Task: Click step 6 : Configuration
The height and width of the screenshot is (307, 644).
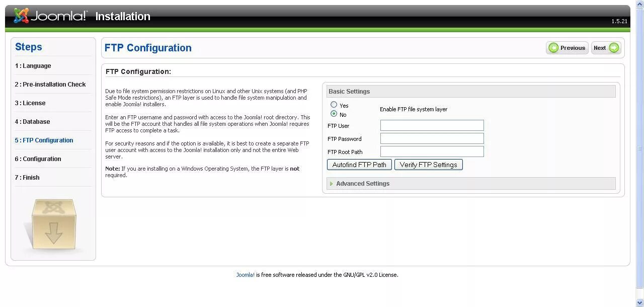Action: pos(38,159)
